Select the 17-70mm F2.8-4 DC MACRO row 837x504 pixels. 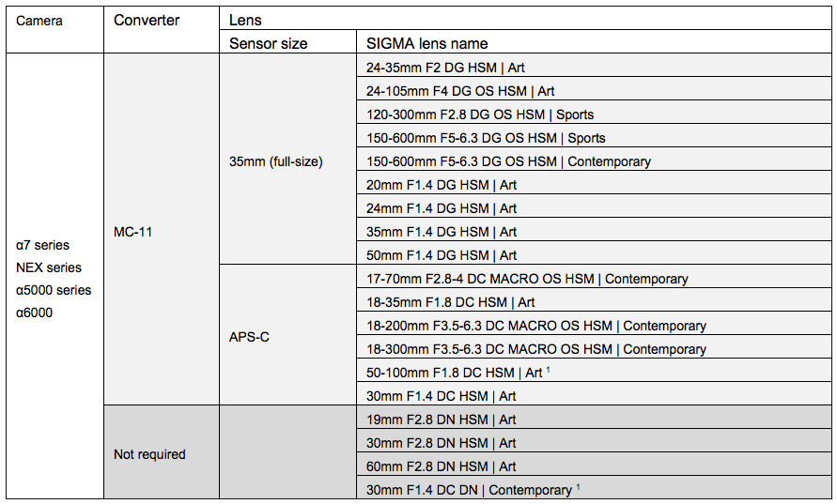(x=526, y=279)
